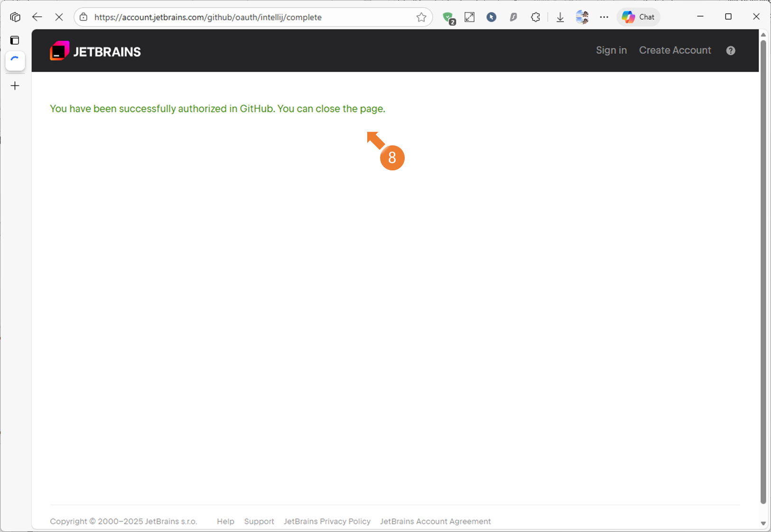771x532 pixels.
Task: Open the expand-arrows extension icon
Action: tap(470, 17)
